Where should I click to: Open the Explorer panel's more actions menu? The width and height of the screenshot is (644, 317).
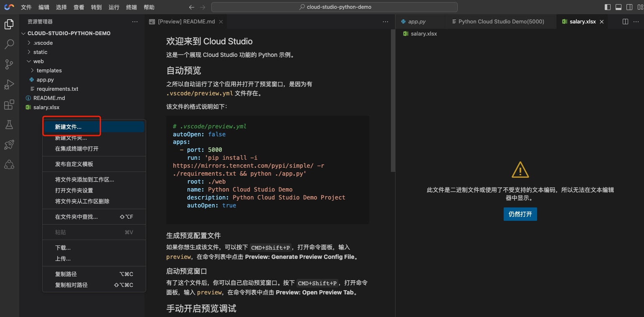point(134,22)
